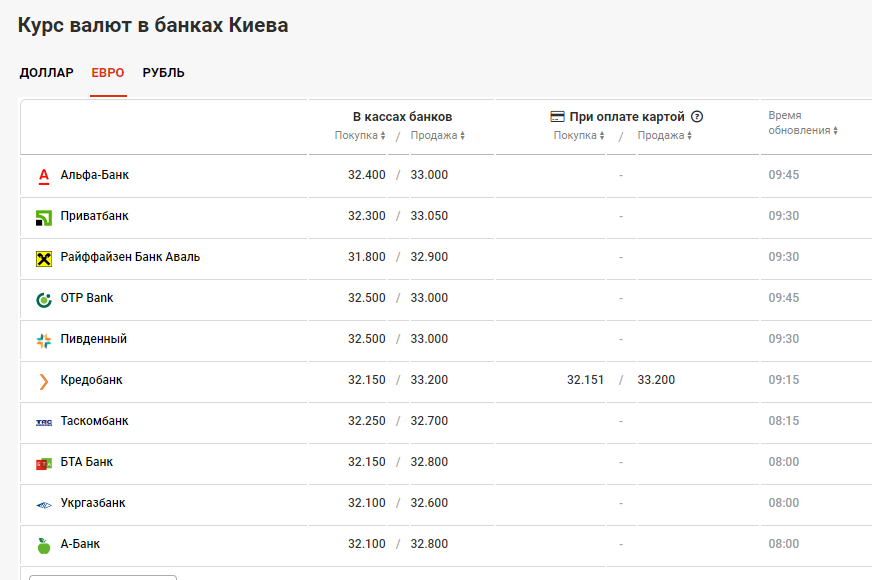Viewport: 872px width, 580px height.
Task: Open the Укргазбанк link
Action: (93, 503)
